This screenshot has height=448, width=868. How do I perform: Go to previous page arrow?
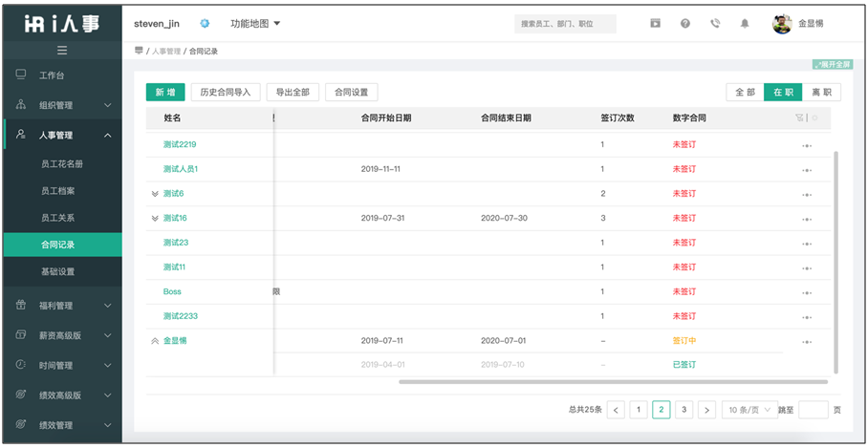[x=617, y=410]
